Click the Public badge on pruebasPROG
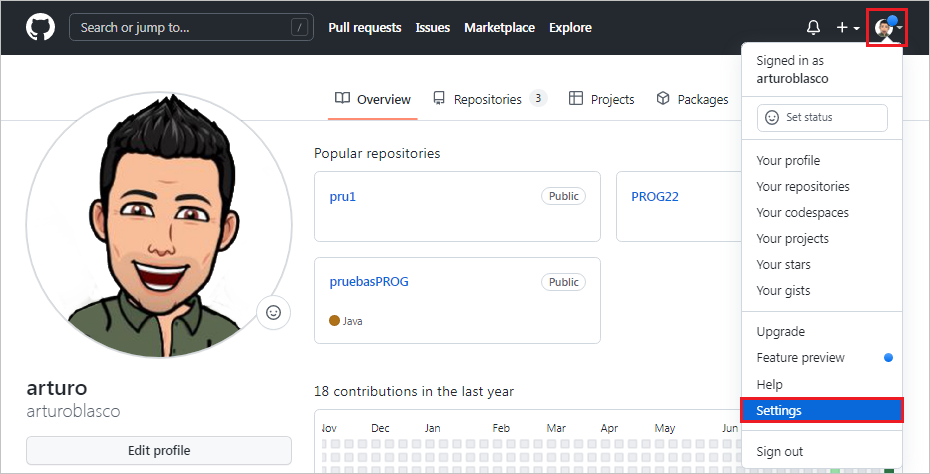The image size is (930, 474). (x=563, y=282)
